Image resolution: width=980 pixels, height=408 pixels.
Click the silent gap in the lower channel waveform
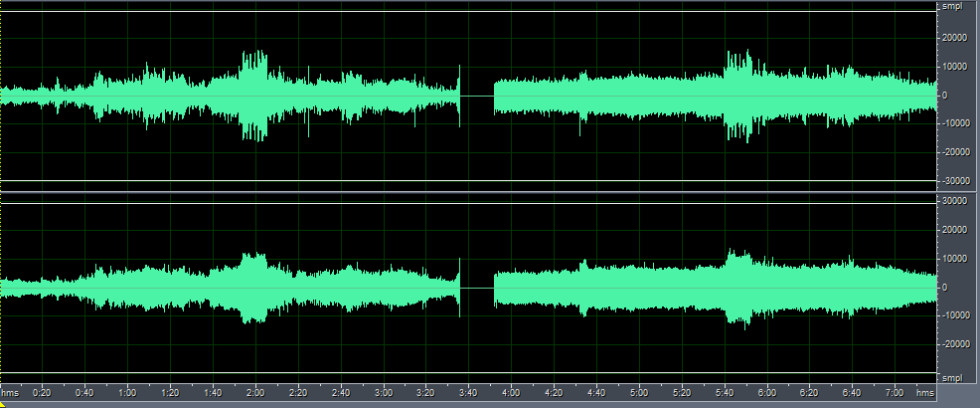point(477,288)
